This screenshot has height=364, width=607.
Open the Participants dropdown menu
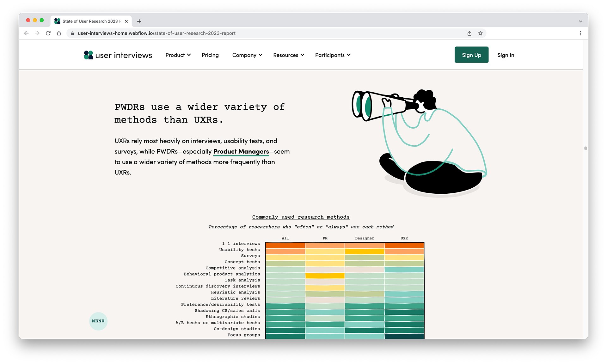coord(333,55)
